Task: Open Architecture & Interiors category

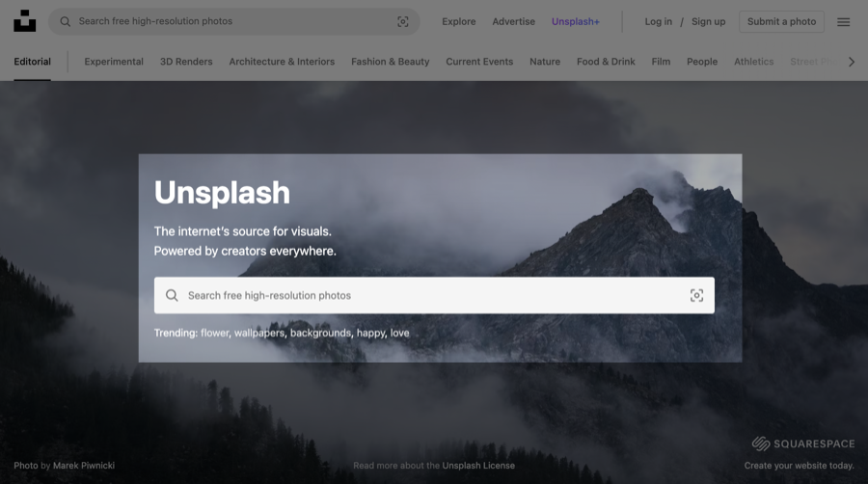Action: point(282,62)
